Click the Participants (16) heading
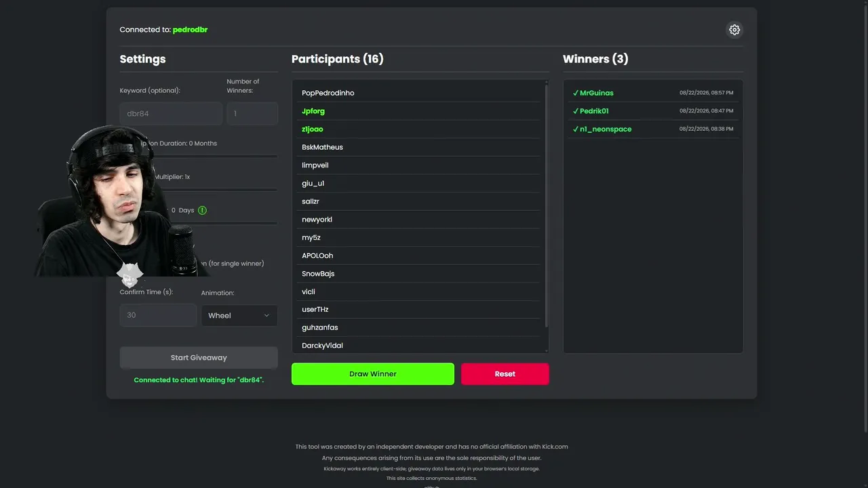868x488 pixels. (x=338, y=59)
